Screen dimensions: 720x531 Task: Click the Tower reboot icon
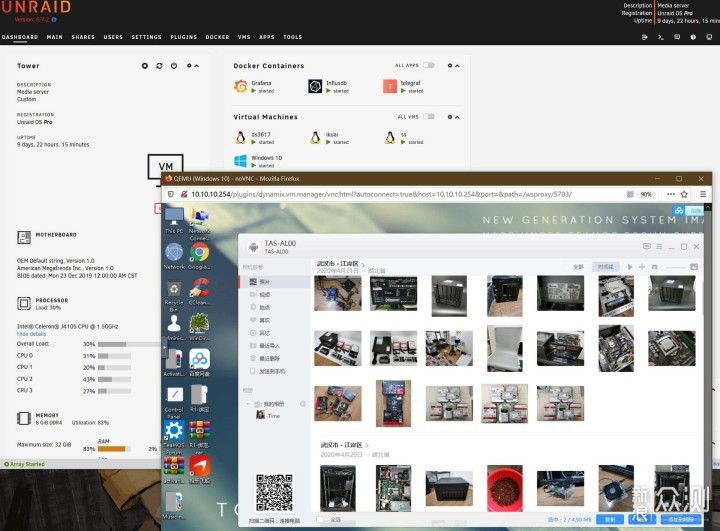click(159, 66)
